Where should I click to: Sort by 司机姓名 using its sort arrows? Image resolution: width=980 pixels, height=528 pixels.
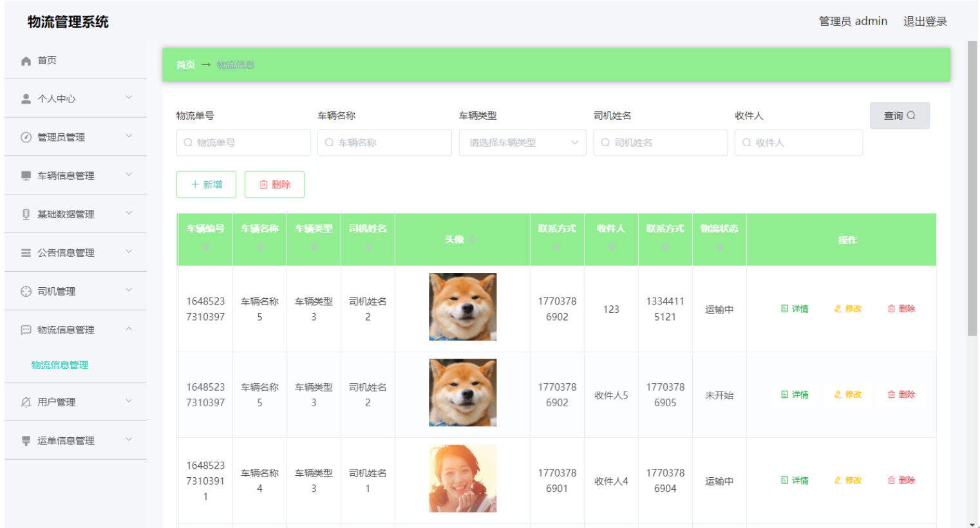pyautogui.click(x=368, y=247)
